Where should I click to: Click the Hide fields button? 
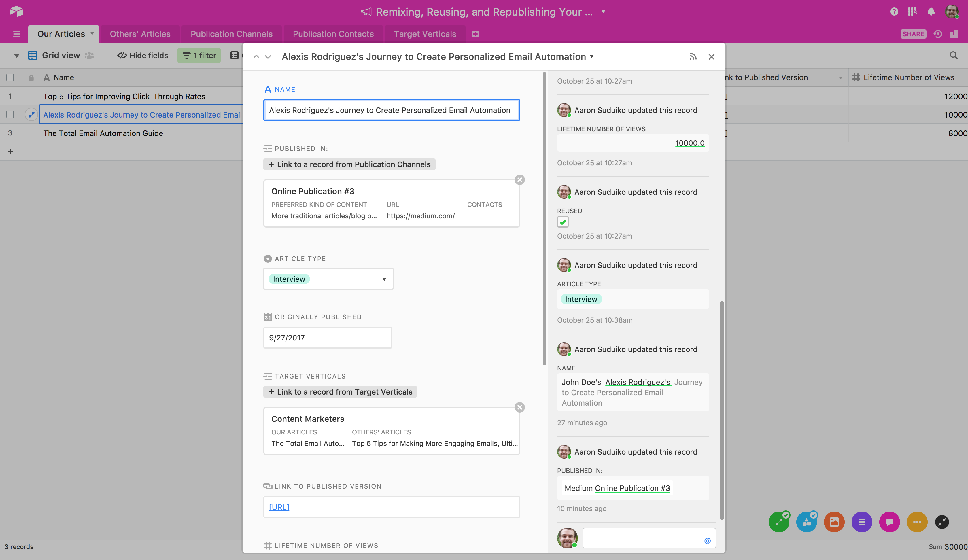(x=143, y=55)
